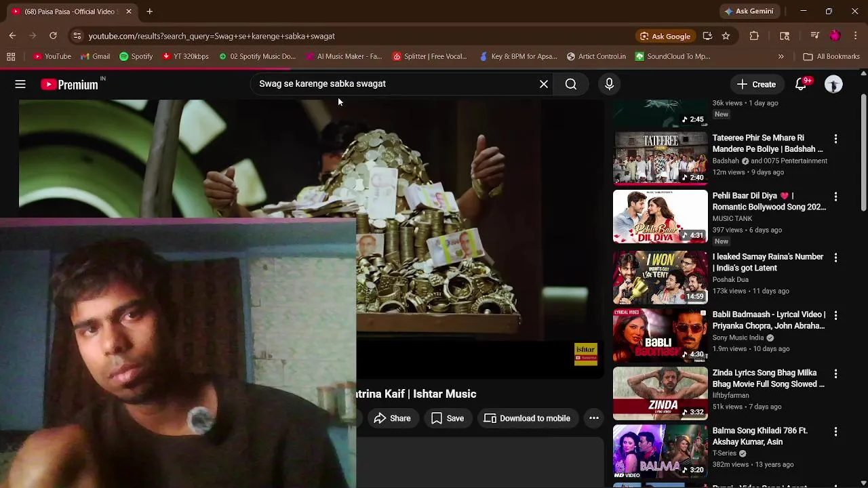The image size is (868, 488).
Task: Bookmark this page with star icon
Action: (726, 36)
